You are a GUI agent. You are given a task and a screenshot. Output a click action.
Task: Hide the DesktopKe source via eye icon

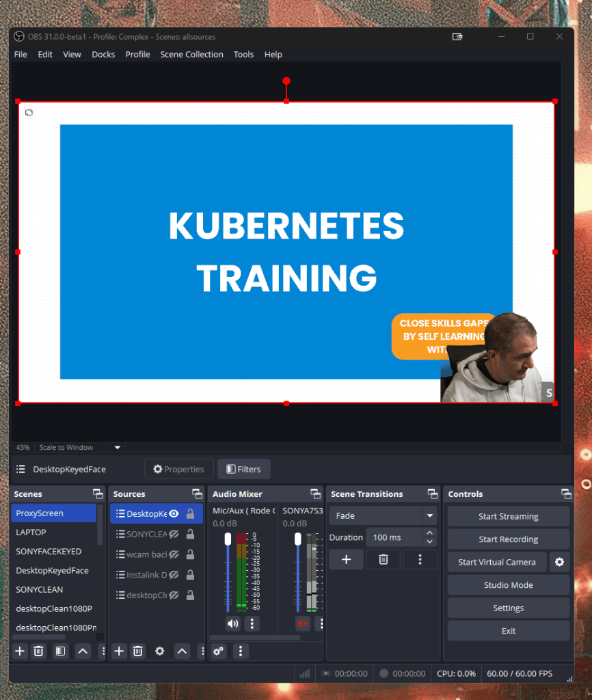click(174, 514)
